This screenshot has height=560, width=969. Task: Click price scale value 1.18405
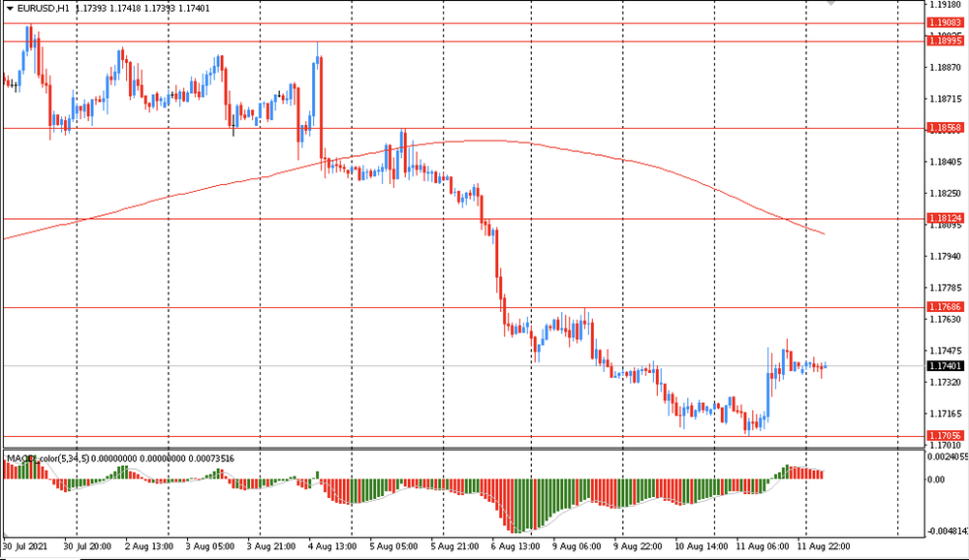946,162
